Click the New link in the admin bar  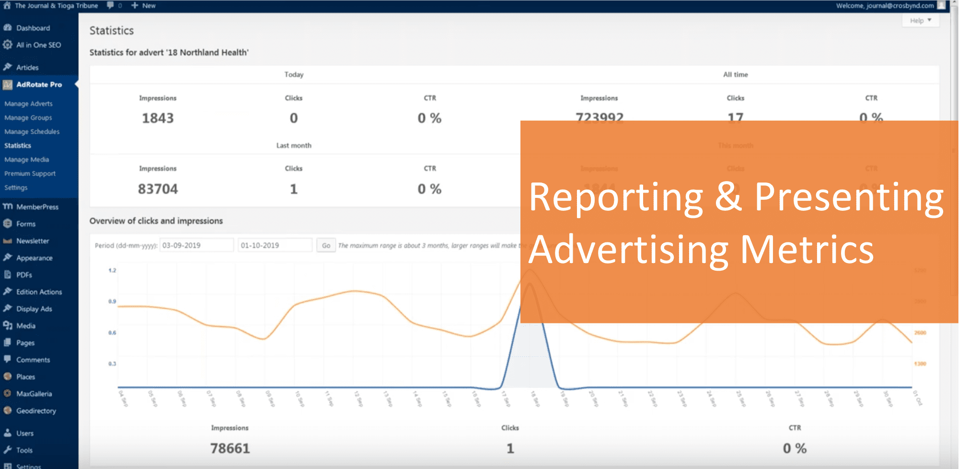click(x=149, y=5)
